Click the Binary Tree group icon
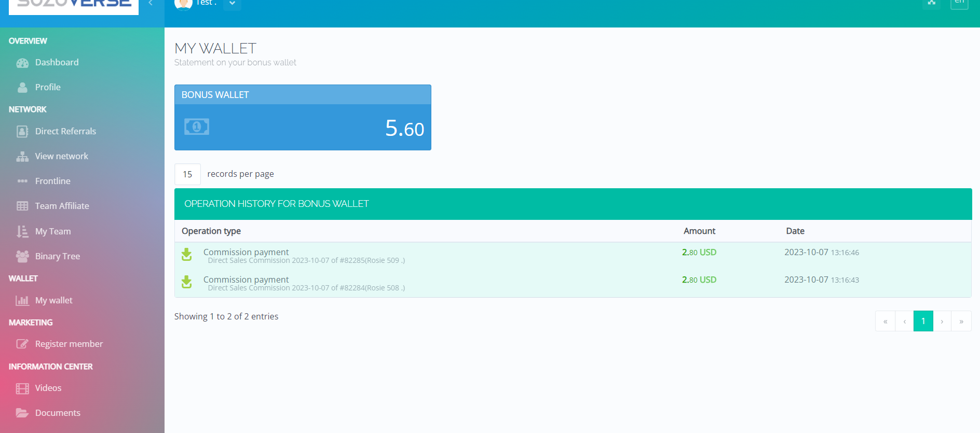Screen dimensions: 980x433 (x=22, y=256)
